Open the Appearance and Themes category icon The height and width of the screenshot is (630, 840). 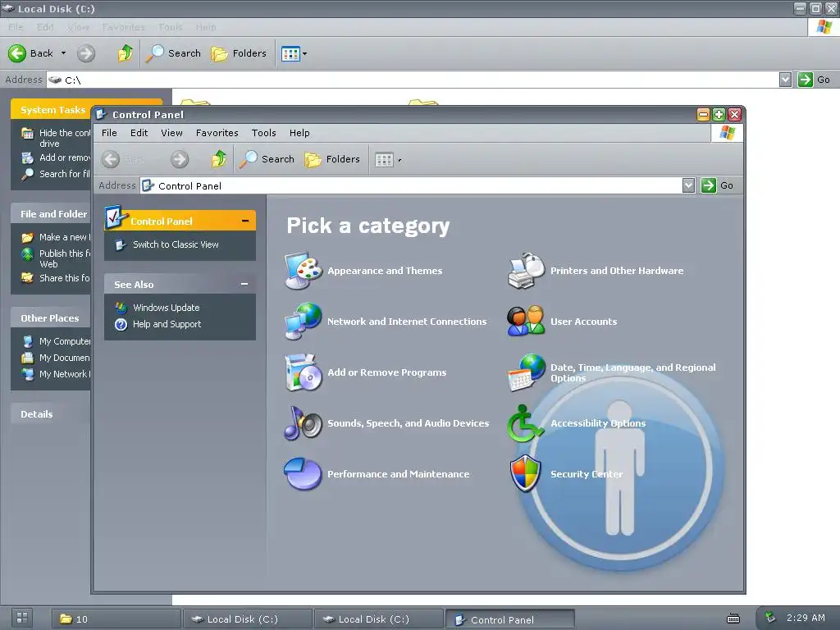(304, 271)
